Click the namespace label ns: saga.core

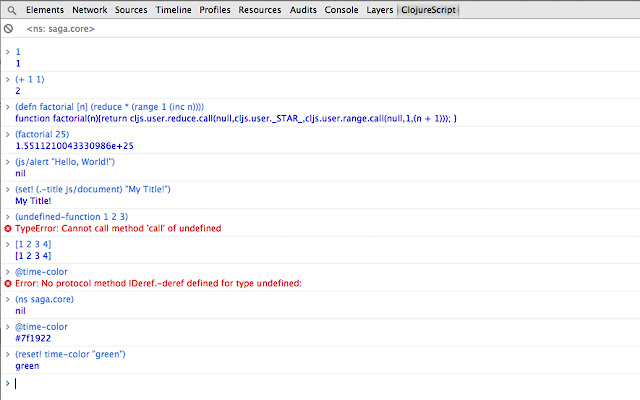[x=61, y=29]
